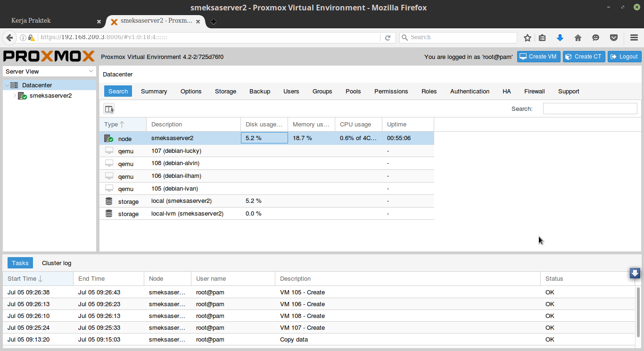Open the Cluster log tab

click(57, 263)
